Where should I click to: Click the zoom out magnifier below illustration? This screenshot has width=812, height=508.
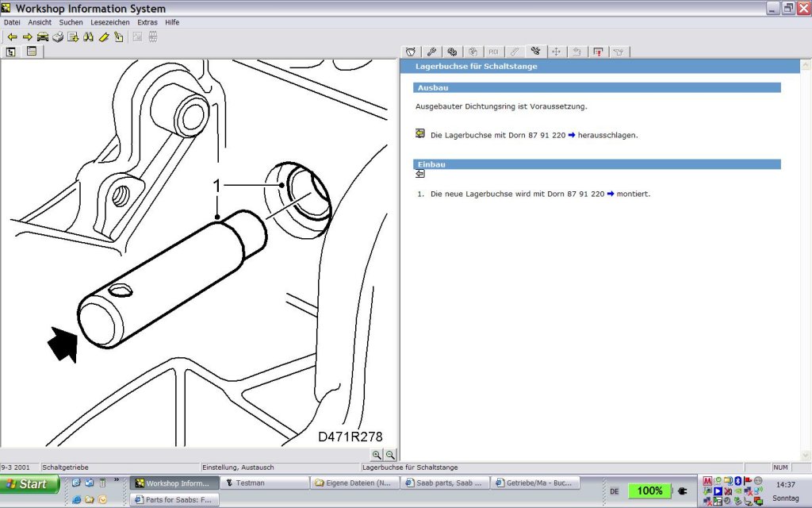coord(390,455)
